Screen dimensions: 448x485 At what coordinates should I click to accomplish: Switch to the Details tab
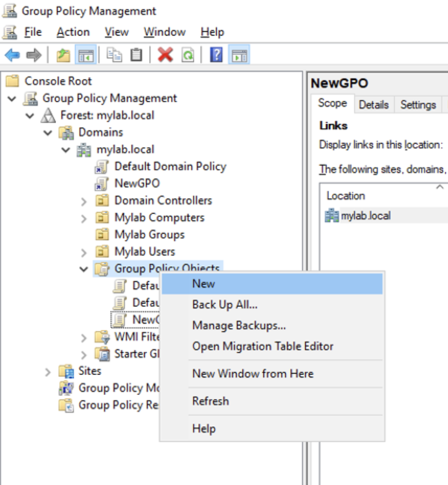coord(373,105)
